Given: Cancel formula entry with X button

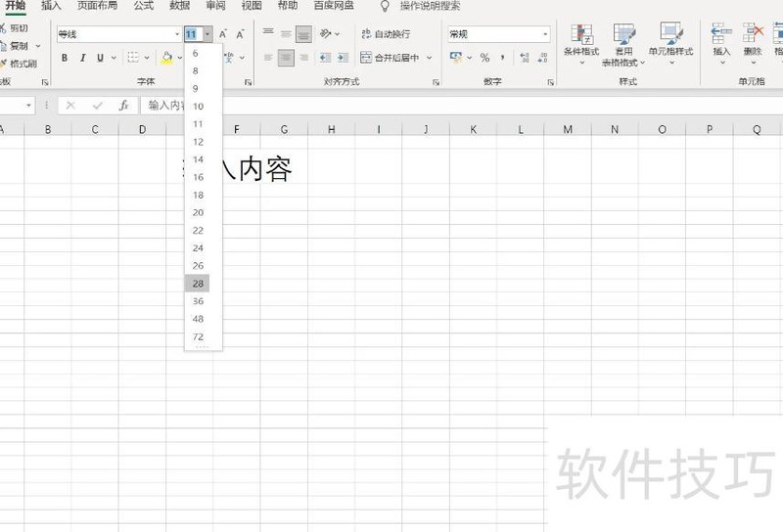Looking at the screenshot, I should tap(70, 106).
